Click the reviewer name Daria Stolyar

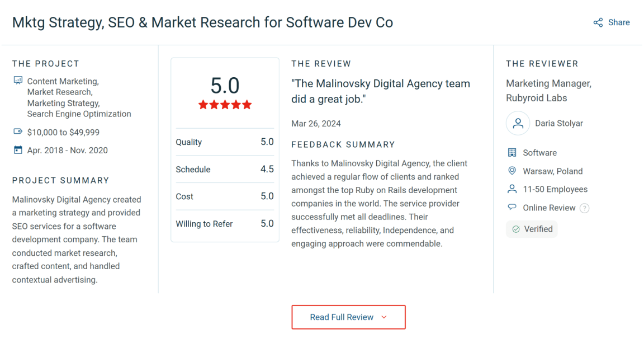pyautogui.click(x=558, y=124)
